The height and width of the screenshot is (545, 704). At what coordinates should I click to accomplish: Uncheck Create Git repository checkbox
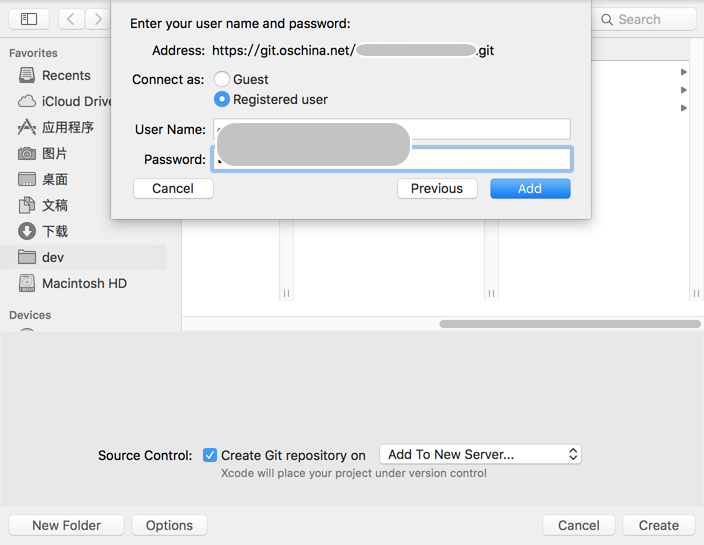(x=210, y=454)
